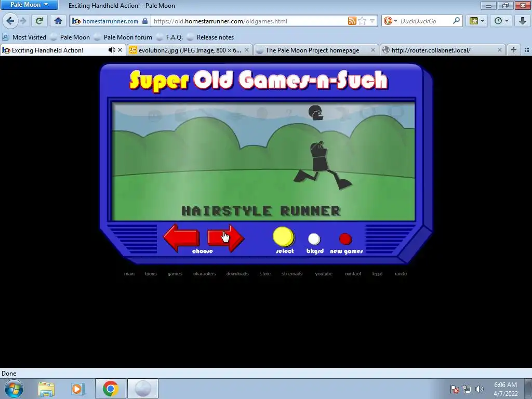Viewport: 532px width, 399px height.
Task: Open the toons footer link
Action: click(151, 273)
